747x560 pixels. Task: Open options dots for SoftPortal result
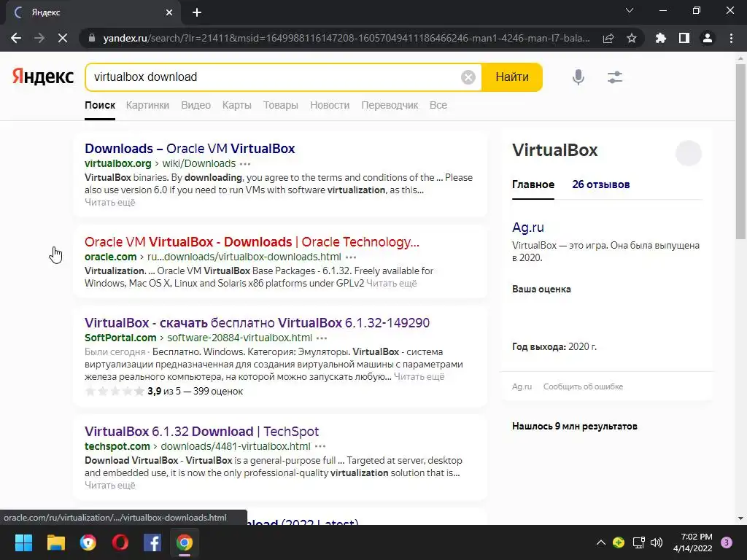click(322, 338)
